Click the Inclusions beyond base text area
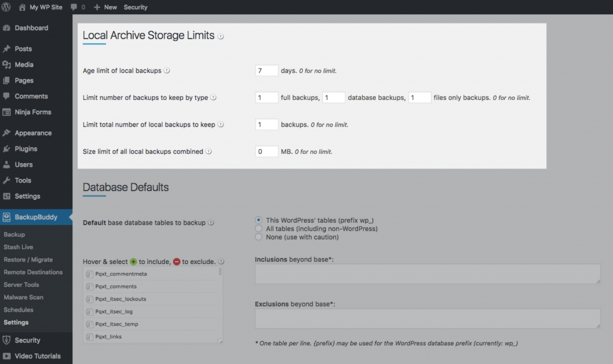The height and width of the screenshot is (364, 613). pyautogui.click(x=427, y=274)
